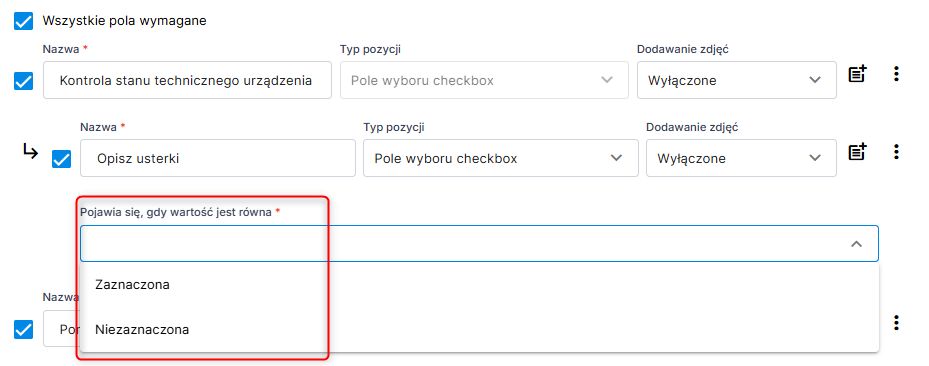Uncheck checkbox beside Opisz usterki field
Viewport: 929px width, 366px height.
[x=62, y=159]
